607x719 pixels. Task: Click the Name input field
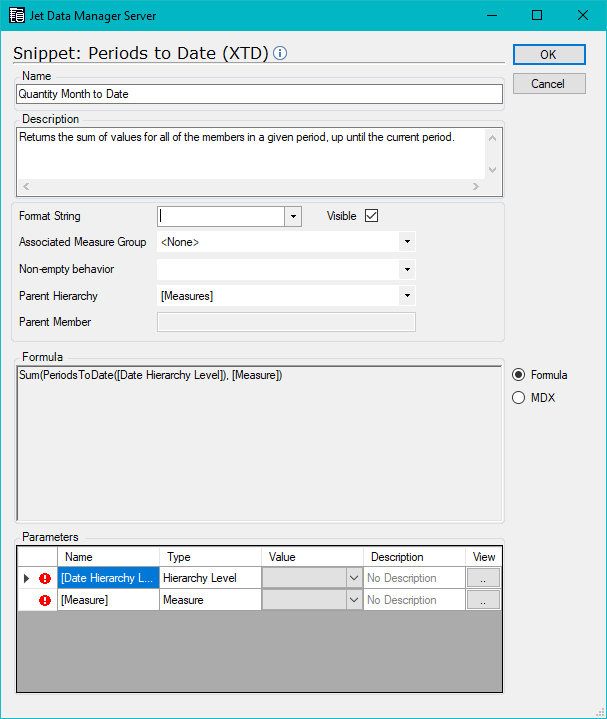click(x=259, y=94)
